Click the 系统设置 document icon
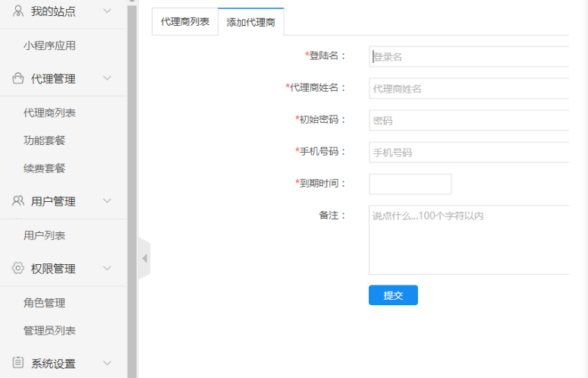588x378 pixels. (x=18, y=363)
